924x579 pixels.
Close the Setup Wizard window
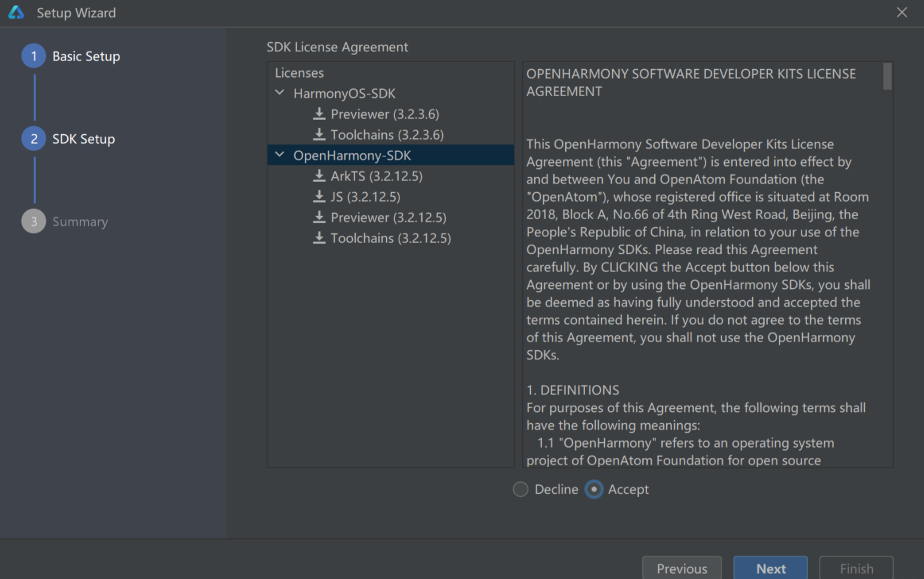pos(902,13)
